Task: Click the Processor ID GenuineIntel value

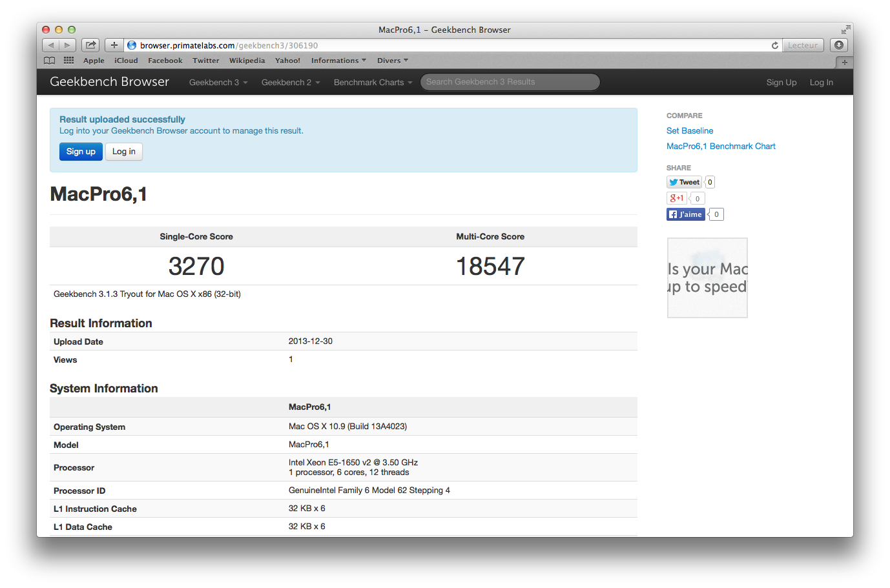Action: click(x=369, y=490)
